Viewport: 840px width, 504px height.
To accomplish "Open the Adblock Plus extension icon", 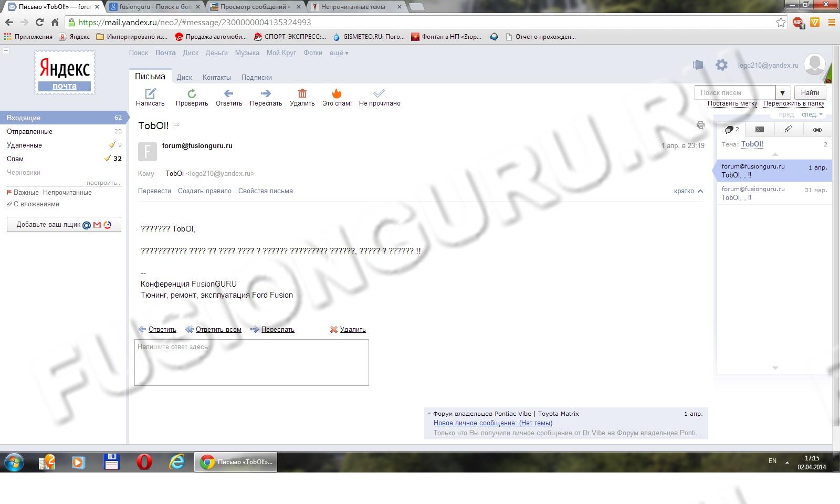I will [x=798, y=23].
